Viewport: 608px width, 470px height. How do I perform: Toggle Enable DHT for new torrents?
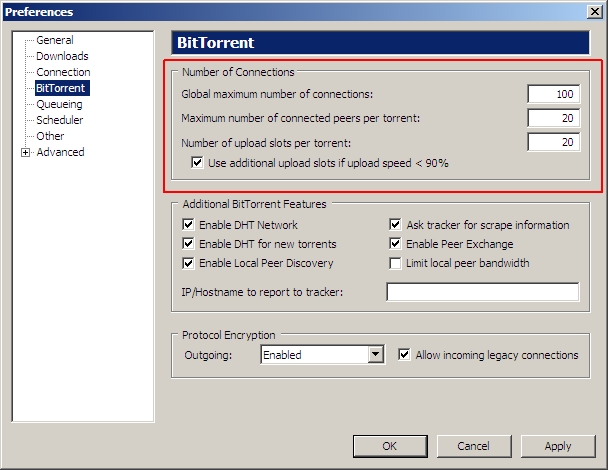click(x=188, y=244)
